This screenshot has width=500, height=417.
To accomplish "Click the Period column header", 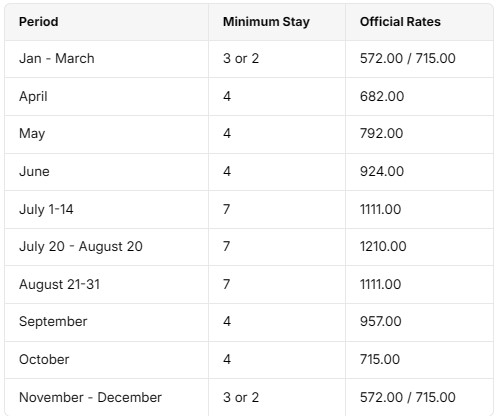I will (x=39, y=22).
